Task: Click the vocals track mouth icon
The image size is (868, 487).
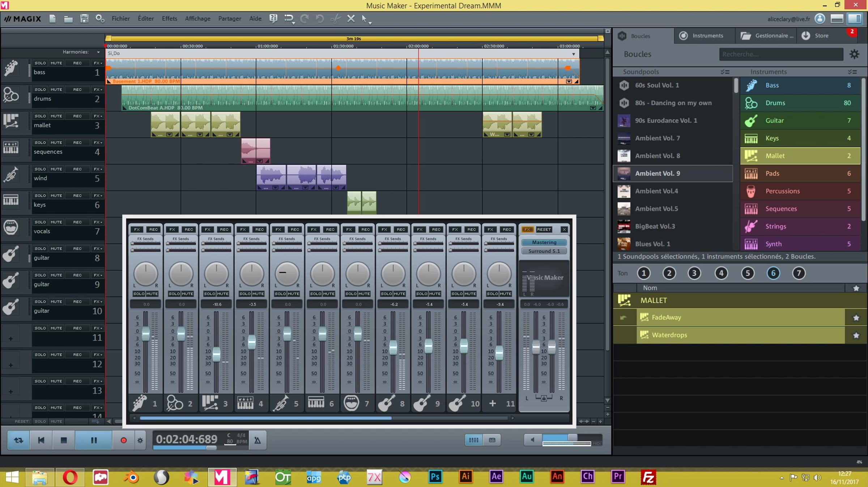Action: coord(11,227)
